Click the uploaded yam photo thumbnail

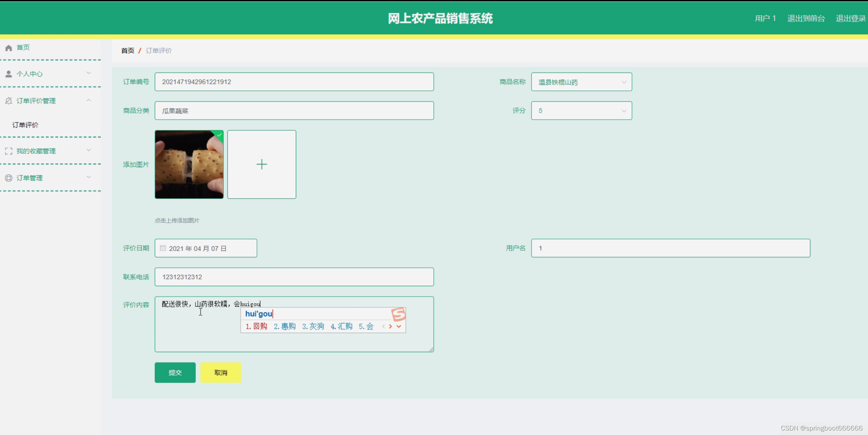coord(189,164)
